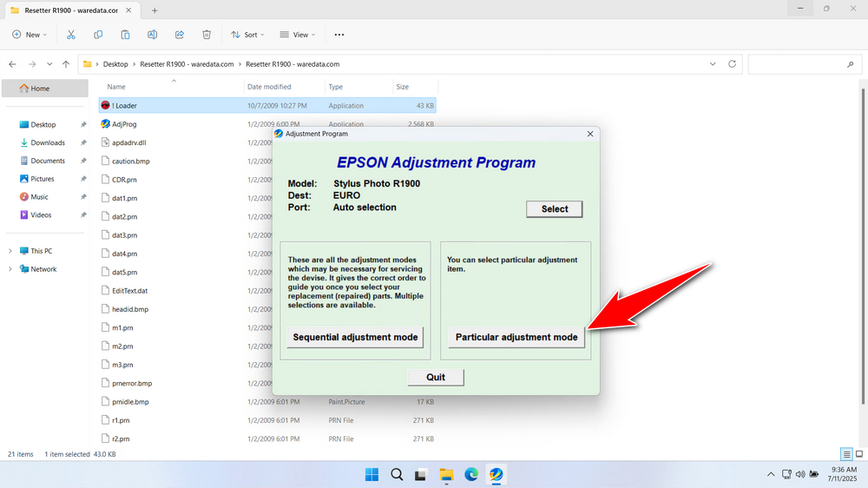Refresh the current folder view
This screenshot has height=488, width=868.
point(732,63)
